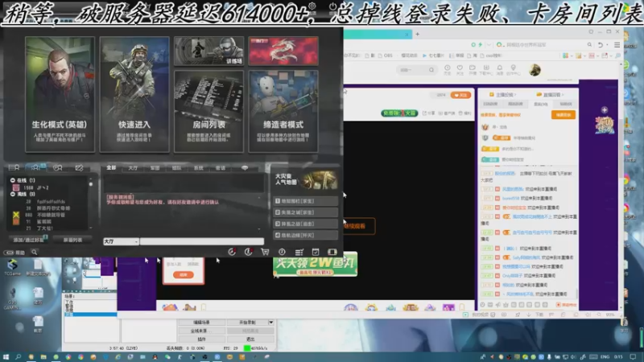Open the calendar check-in icon
The width and height of the screenshot is (644, 362).
316,252
